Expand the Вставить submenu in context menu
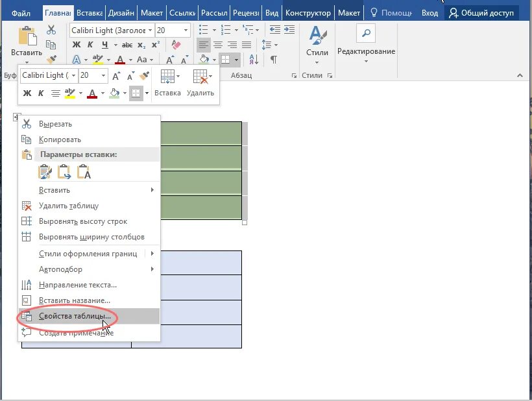 pyautogui.click(x=90, y=190)
